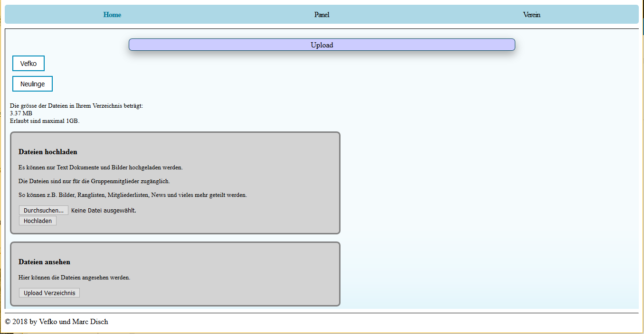Click the 3.37 MB storage size text

click(x=21, y=113)
